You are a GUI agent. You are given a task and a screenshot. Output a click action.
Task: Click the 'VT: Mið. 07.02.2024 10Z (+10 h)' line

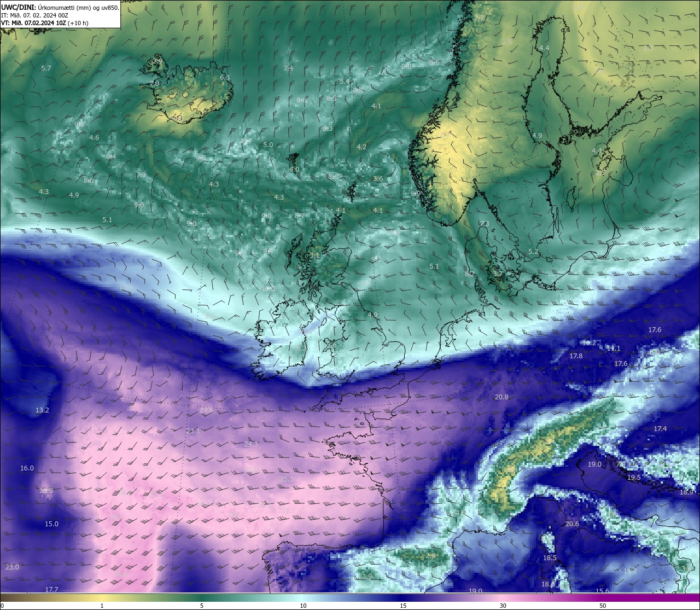[x=45, y=23]
